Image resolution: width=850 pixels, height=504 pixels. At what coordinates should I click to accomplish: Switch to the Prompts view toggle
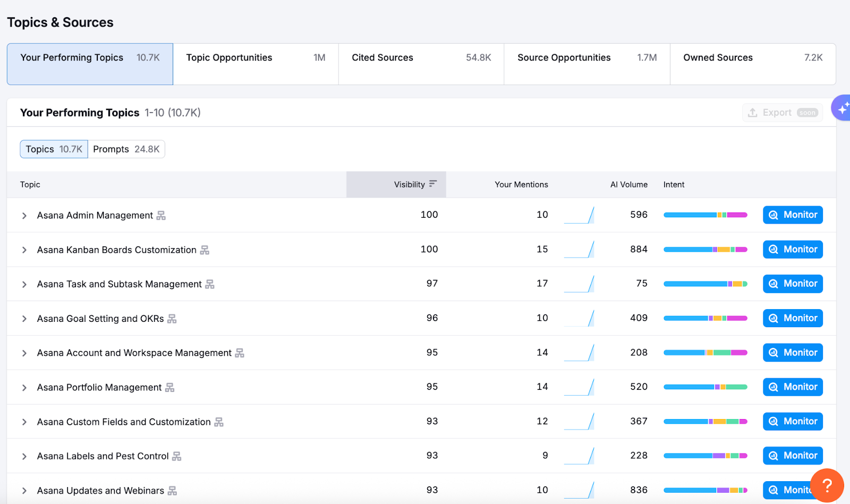pos(126,149)
